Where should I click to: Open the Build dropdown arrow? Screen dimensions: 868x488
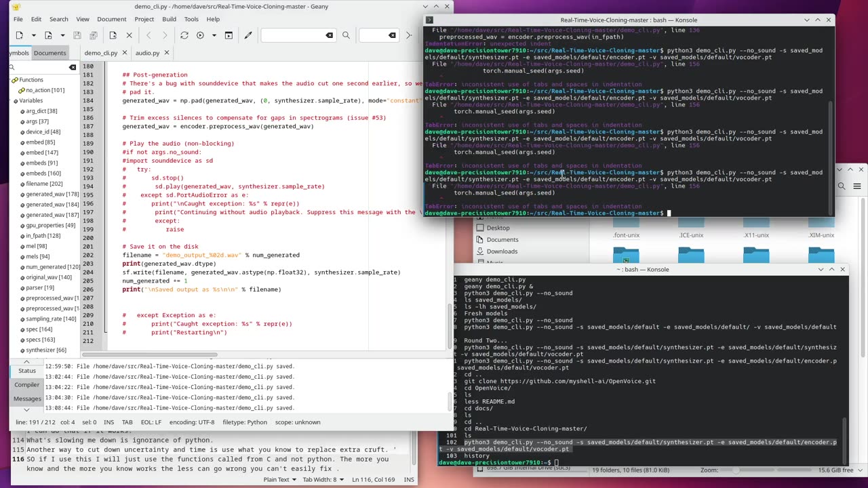(x=214, y=35)
